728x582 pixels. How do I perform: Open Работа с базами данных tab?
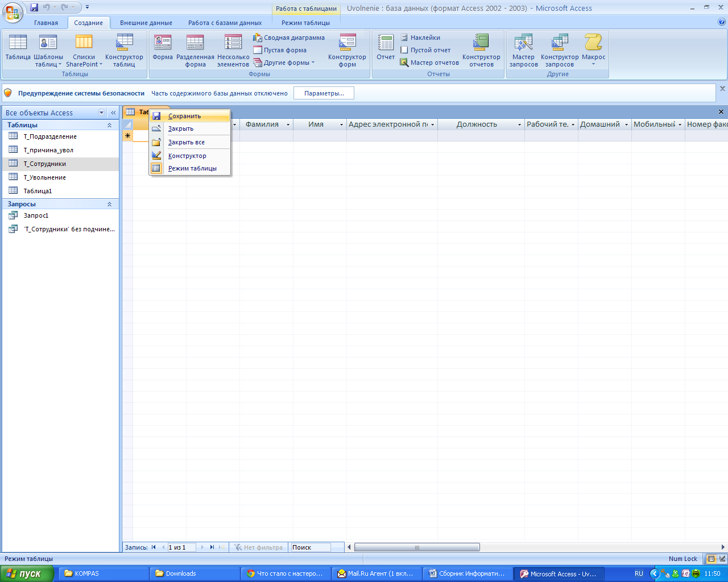click(225, 23)
